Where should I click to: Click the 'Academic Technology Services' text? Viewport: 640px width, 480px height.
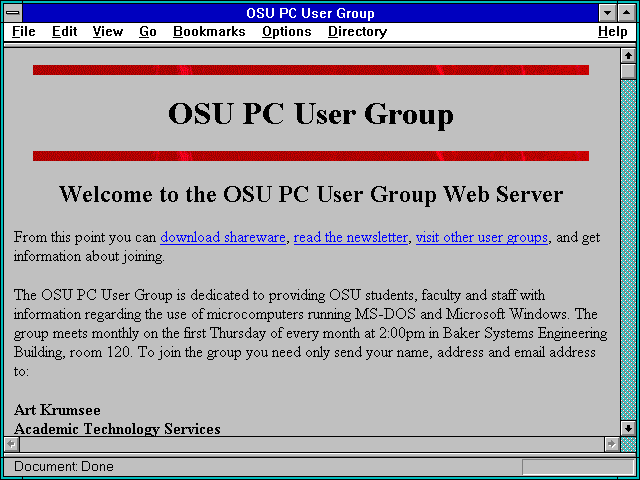[x=117, y=429]
